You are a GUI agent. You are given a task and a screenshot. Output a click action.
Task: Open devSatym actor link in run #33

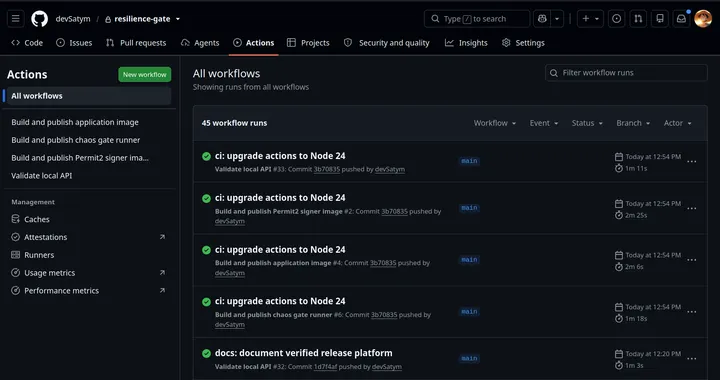(390, 169)
